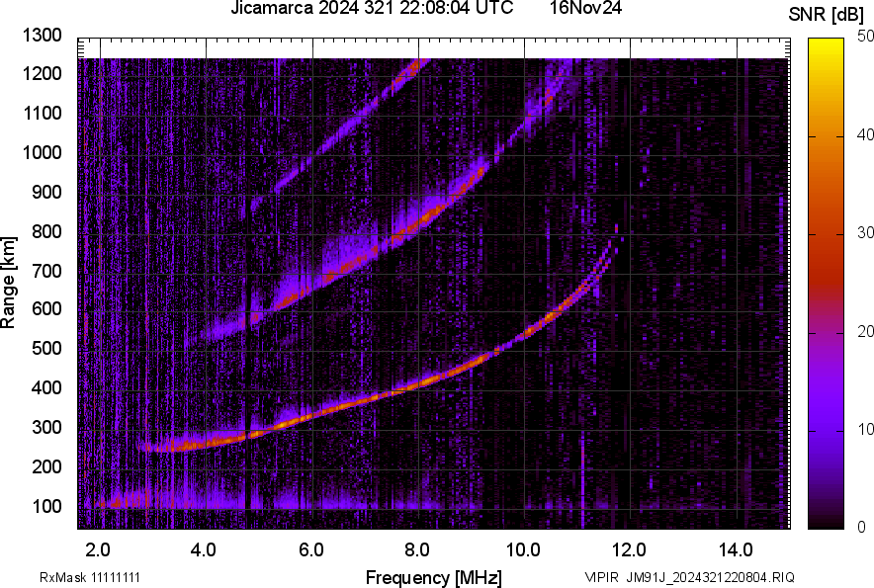Click the 30 dB colorbar label
Image resolution: width=874 pixels, height=588 pixels.
865,232
